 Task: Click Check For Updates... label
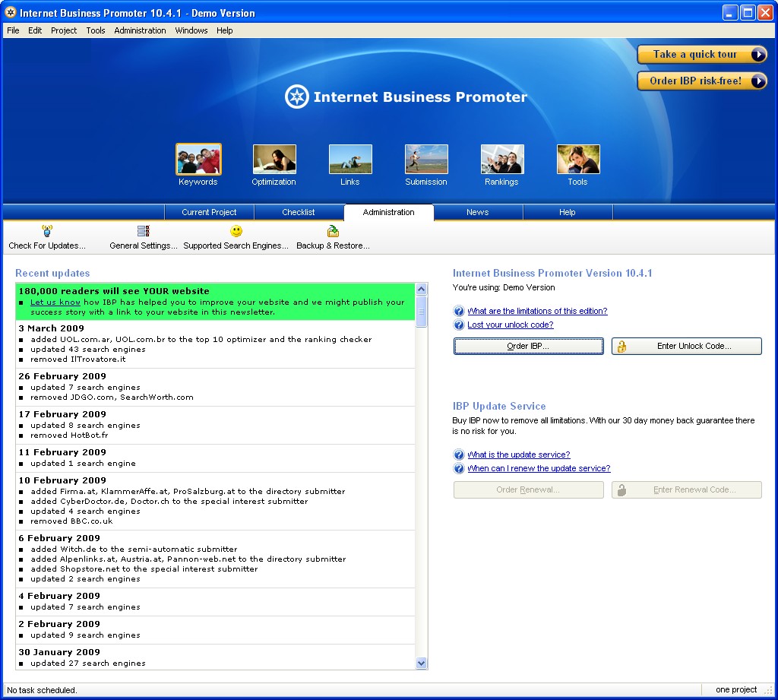[47, 245]
